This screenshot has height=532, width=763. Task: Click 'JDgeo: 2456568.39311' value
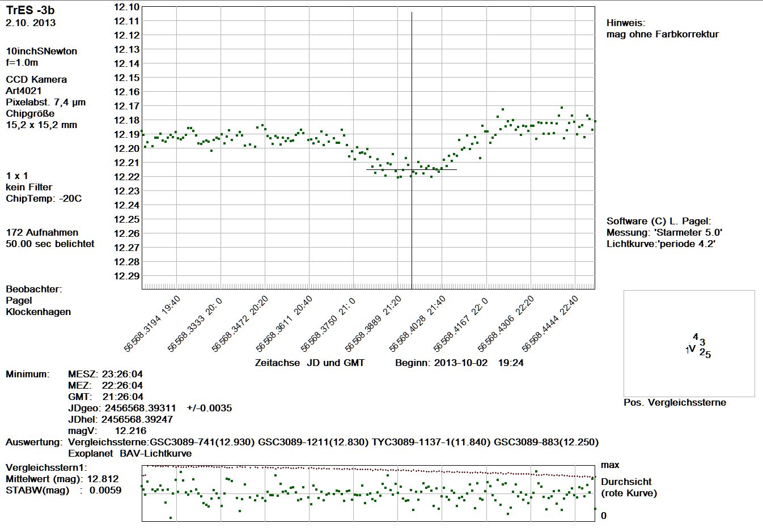point(122,408)
